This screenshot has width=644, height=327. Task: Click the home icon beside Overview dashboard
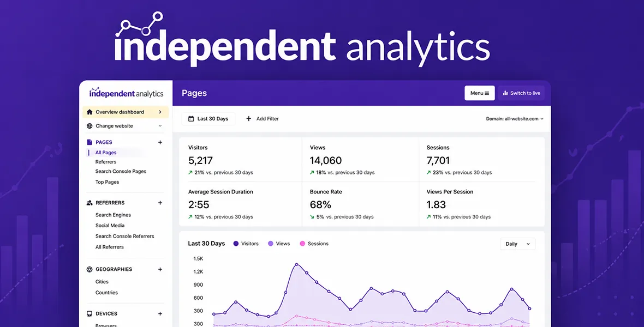tap(90, 112)
